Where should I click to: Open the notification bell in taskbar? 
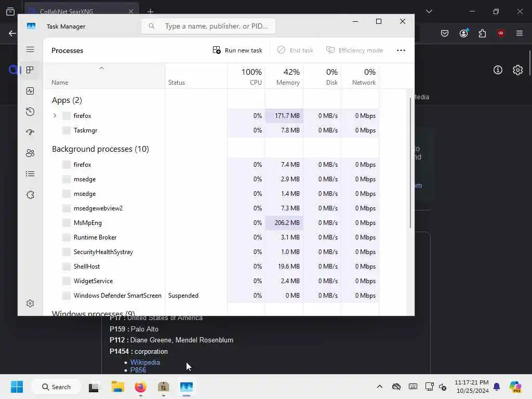point(497,387)
